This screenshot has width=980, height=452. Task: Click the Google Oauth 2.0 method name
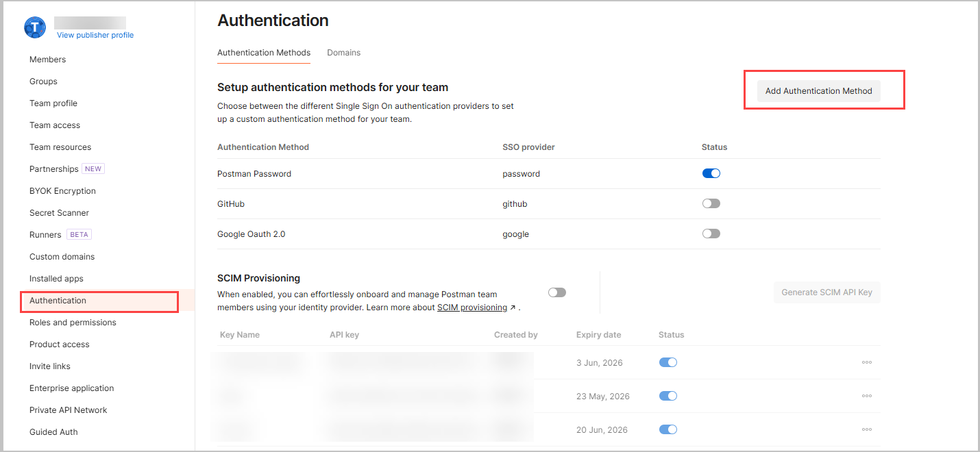tap(252, 234)
